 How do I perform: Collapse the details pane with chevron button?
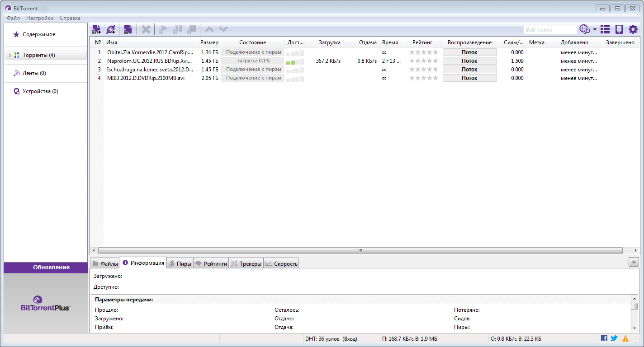click(x=633, y=262)
